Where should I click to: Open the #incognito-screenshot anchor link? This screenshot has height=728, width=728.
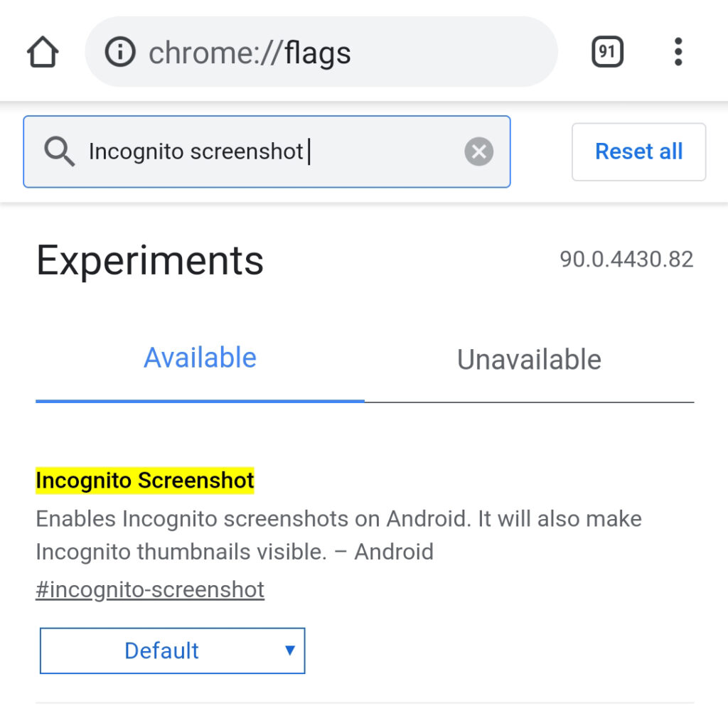[150, 589]
